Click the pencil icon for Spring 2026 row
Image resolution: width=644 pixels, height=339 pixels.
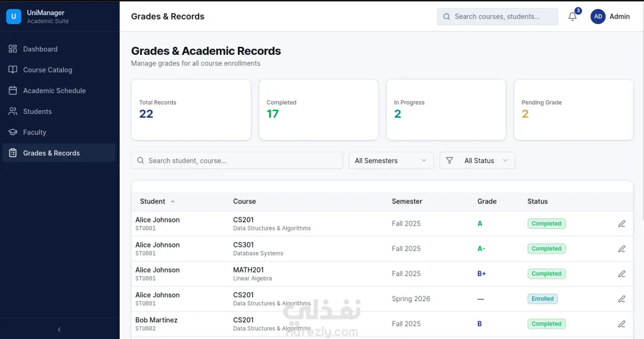622,299
